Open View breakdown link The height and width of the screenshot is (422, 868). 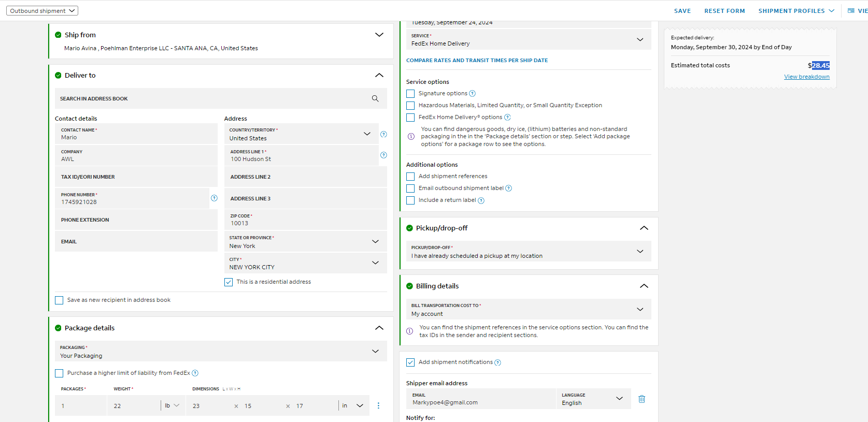(x=807, y=77)
